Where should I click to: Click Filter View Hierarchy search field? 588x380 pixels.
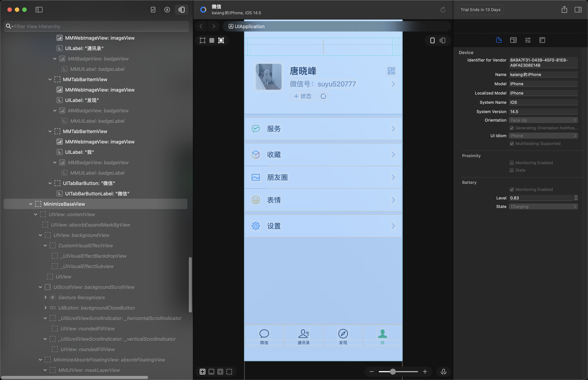coord(96,26)
